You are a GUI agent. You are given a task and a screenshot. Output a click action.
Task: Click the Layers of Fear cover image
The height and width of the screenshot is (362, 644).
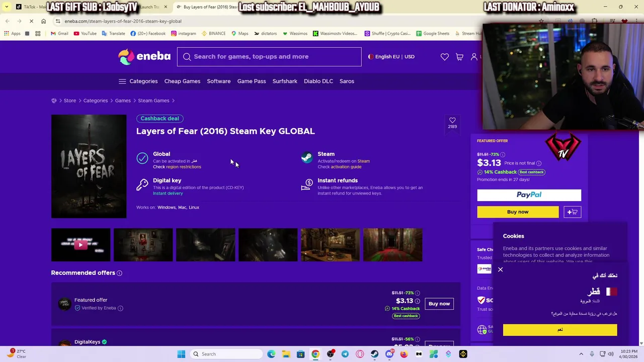[89, 166]
